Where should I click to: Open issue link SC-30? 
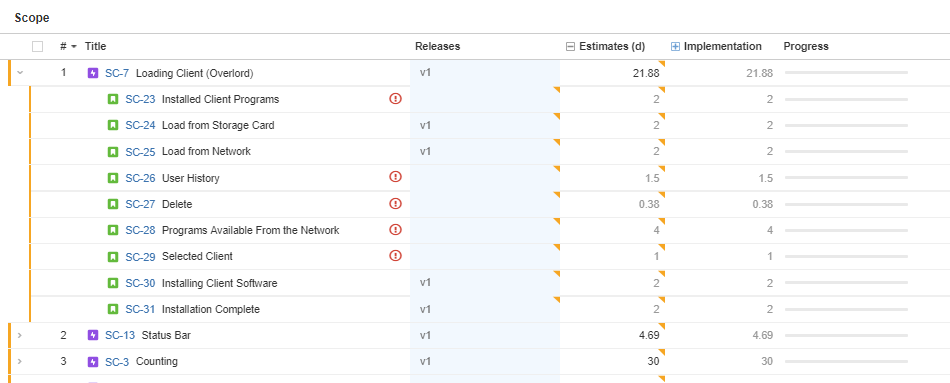tap(141, 283)
